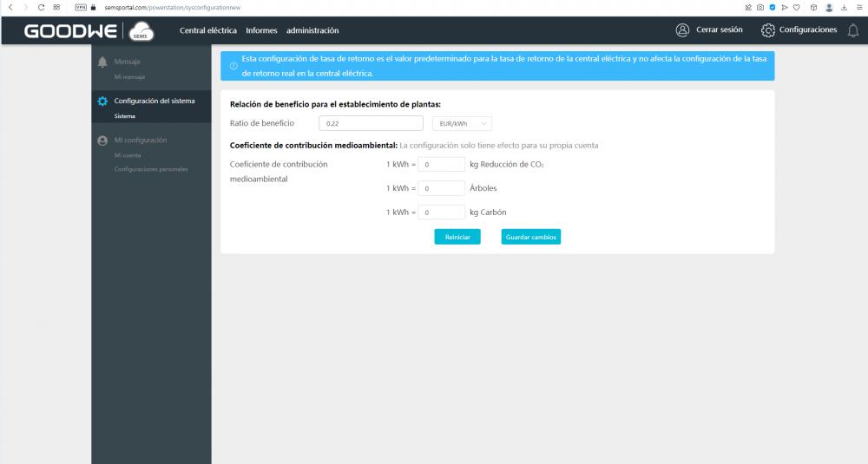Open the administración menu

[x=312, y=30]
